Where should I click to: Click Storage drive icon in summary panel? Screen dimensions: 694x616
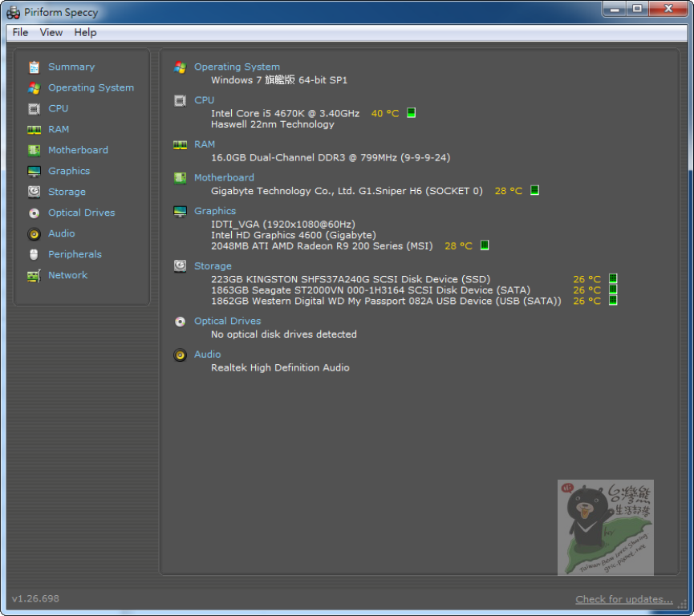[181, 266]
